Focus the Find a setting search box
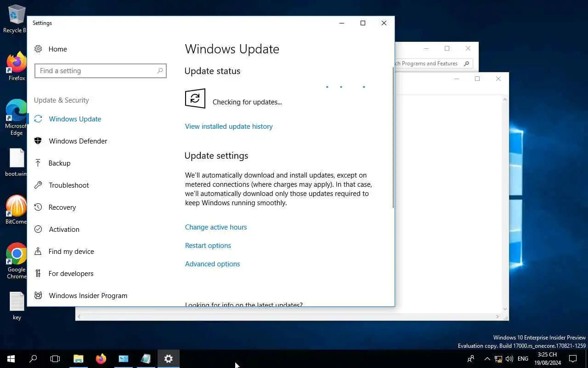Screen dimensions: 588x368 point(100,71)
